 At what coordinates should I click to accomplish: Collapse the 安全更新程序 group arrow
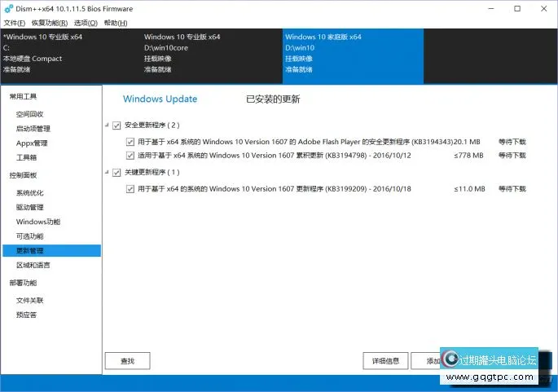click(107, 125)
